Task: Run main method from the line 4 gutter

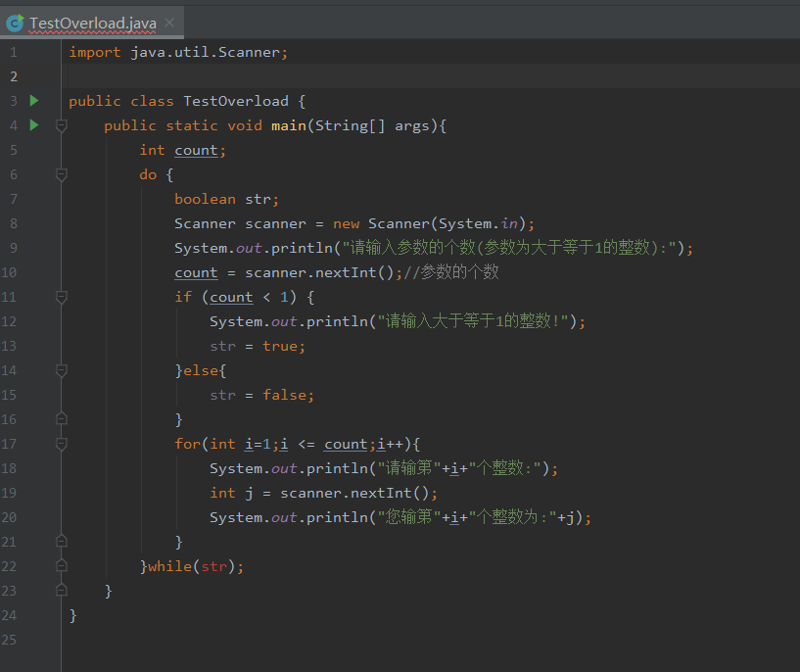Action: tap(34, 125)
